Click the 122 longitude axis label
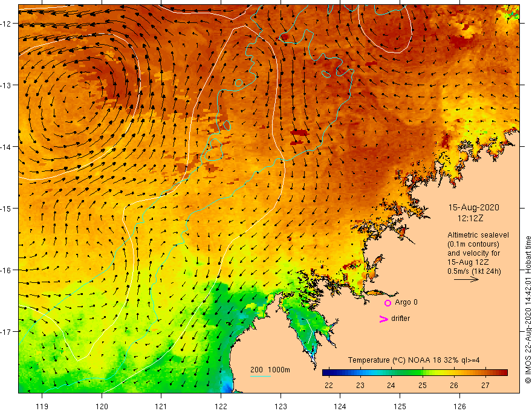This screenshot has height=411, width=532. (x=221, y=406)
